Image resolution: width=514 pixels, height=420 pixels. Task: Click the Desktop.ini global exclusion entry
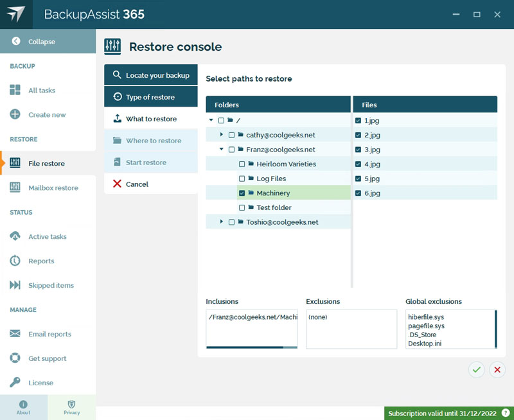click(425, 344)
